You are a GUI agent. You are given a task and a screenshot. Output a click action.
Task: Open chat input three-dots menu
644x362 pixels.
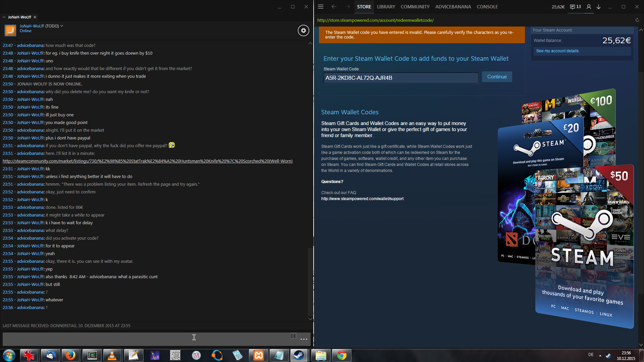304,339
